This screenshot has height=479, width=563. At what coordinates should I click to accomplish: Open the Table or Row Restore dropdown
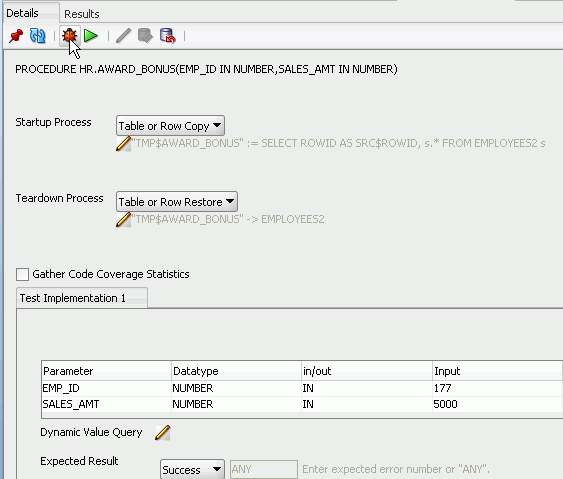tap(177, 202)
